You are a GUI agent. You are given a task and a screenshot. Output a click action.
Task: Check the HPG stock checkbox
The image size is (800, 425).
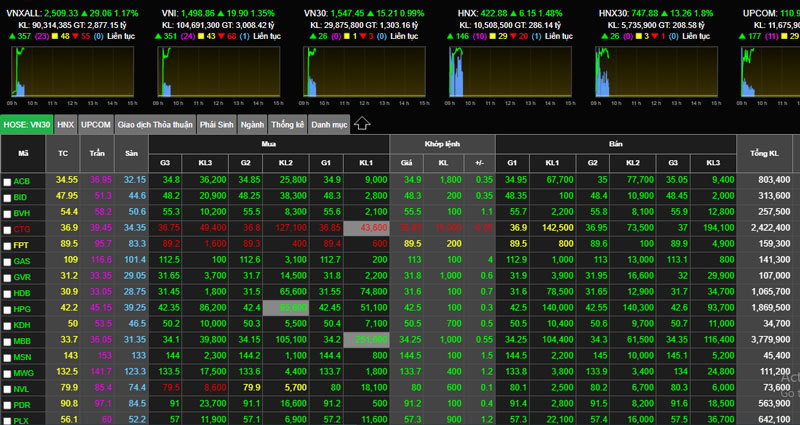[x=8, y=309]
